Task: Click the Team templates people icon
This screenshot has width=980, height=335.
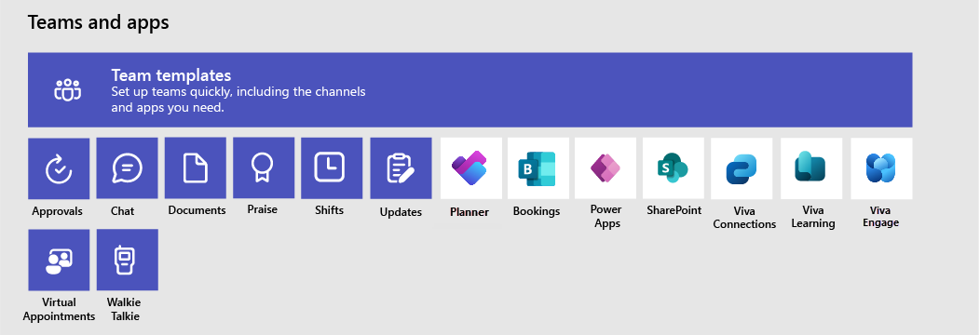Action: click(x=67, y=90)
